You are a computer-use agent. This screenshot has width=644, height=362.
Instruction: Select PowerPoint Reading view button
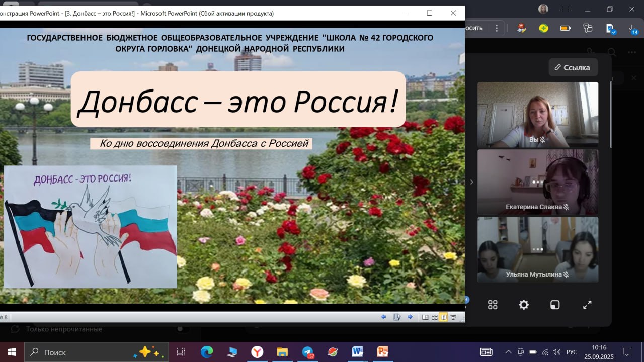pyautogui.click(x=443, y=317)
